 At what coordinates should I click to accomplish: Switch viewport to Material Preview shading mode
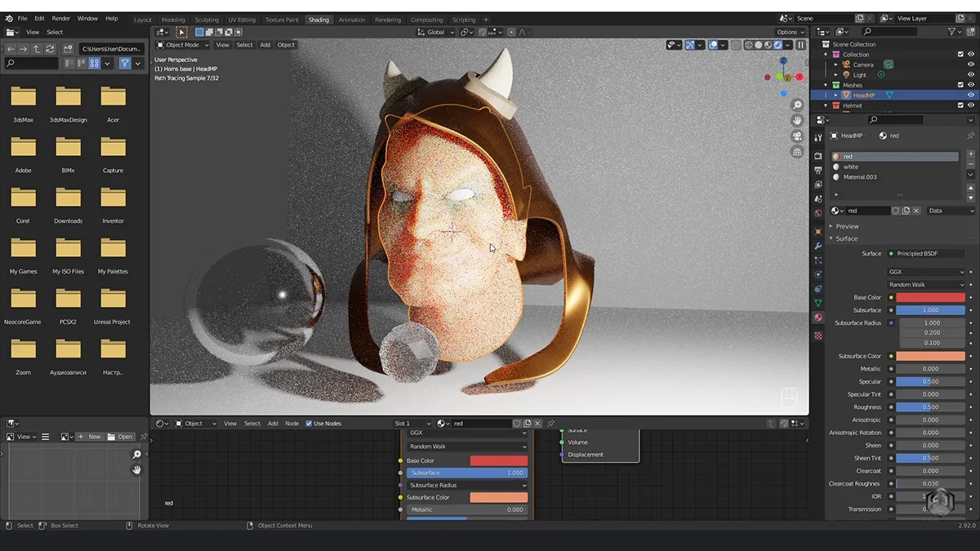pos(767,45)
